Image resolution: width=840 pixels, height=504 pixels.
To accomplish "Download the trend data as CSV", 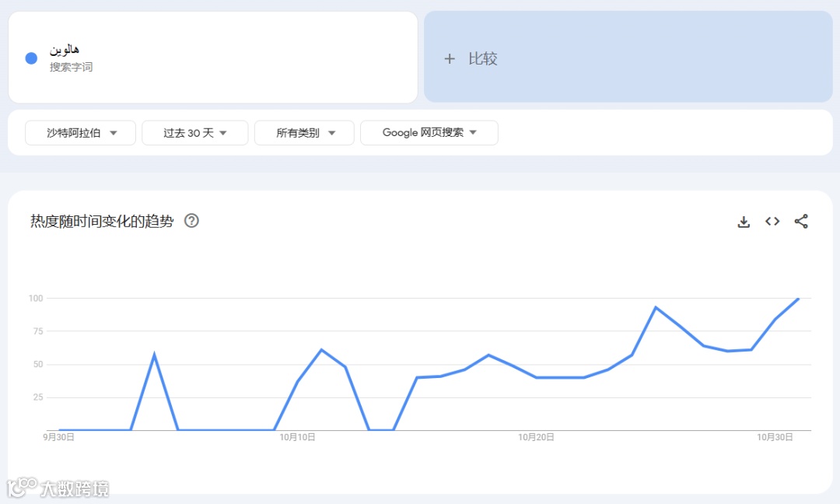I will [x=744, y=222].
